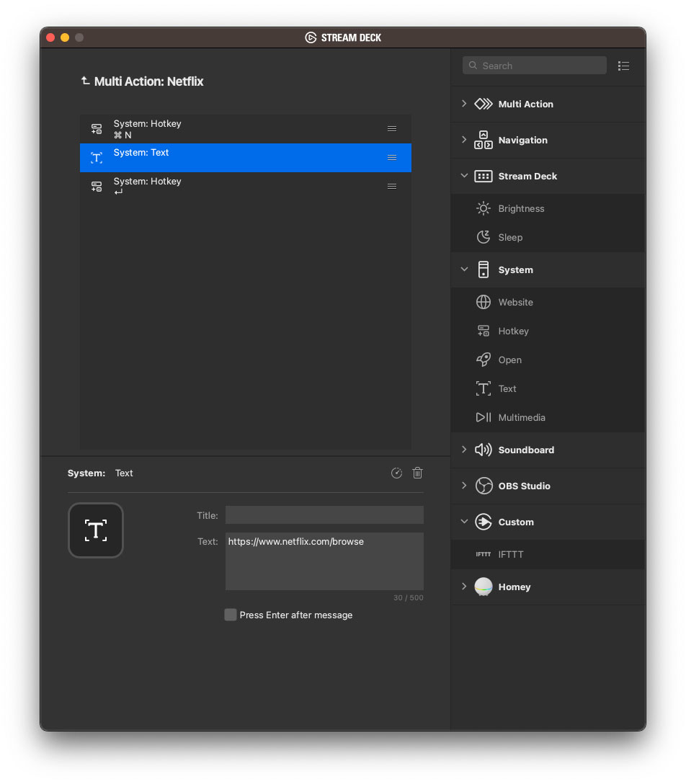Select the Sleep moon icon

pyautogui.click(x=483, y=237)
